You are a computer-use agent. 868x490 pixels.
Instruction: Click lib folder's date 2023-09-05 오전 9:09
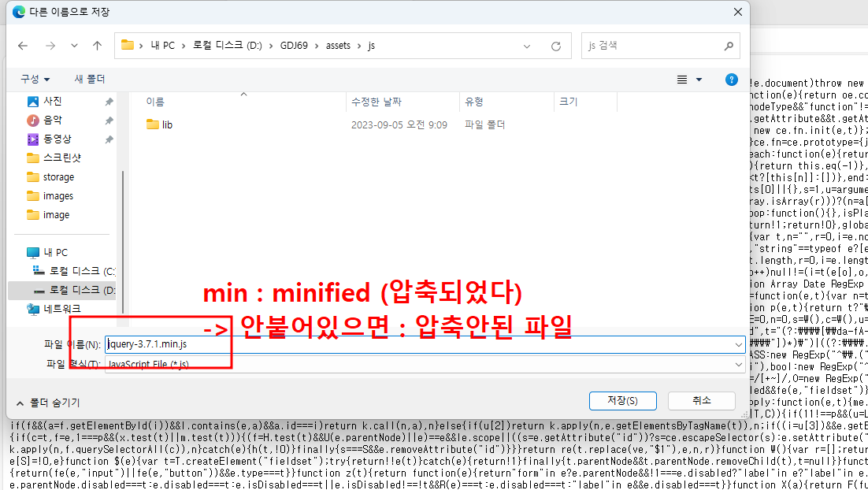[x=399, y=125]
